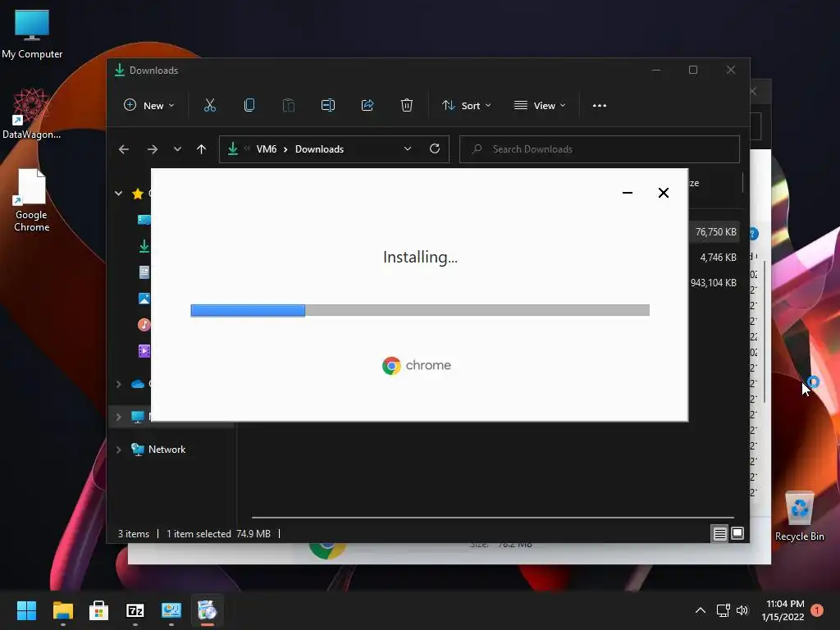Screen dimensions: 840x630
Task: Select the Music icon in the sidebar
Action: tap(144, 325)
